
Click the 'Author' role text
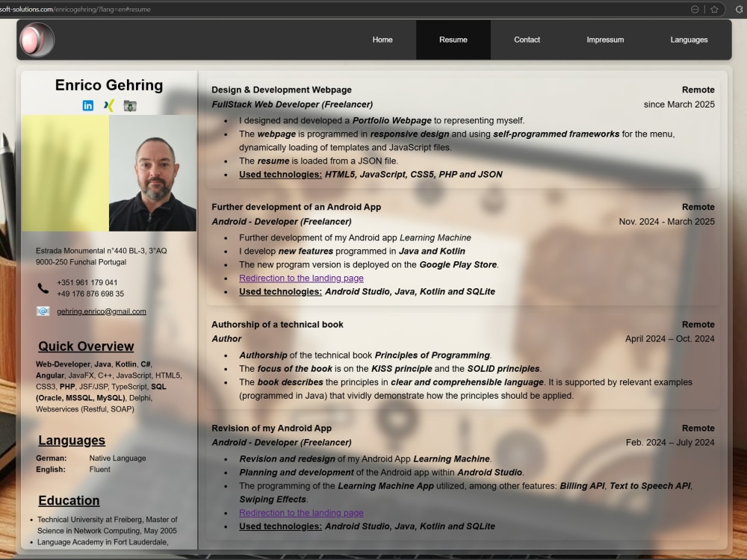click(x=226, y=338)
